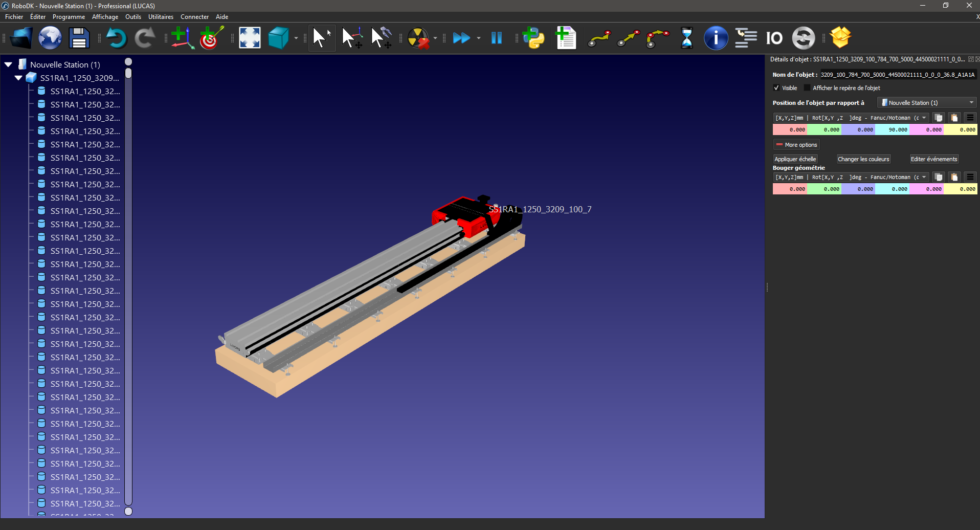Open the Nouvelle Station (1) reference dropdown
This screenshot has width=980, height=530.
point(927,103)
